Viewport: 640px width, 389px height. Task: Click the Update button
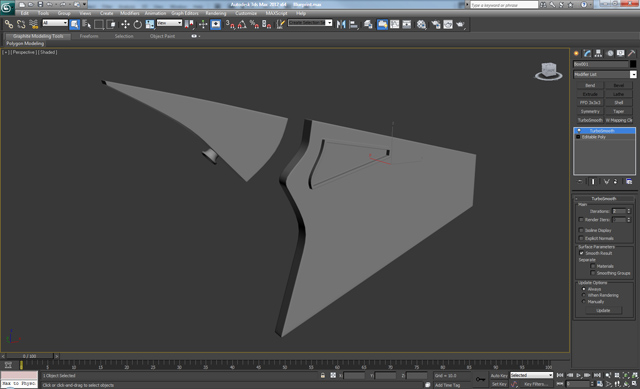pos(603,310)
